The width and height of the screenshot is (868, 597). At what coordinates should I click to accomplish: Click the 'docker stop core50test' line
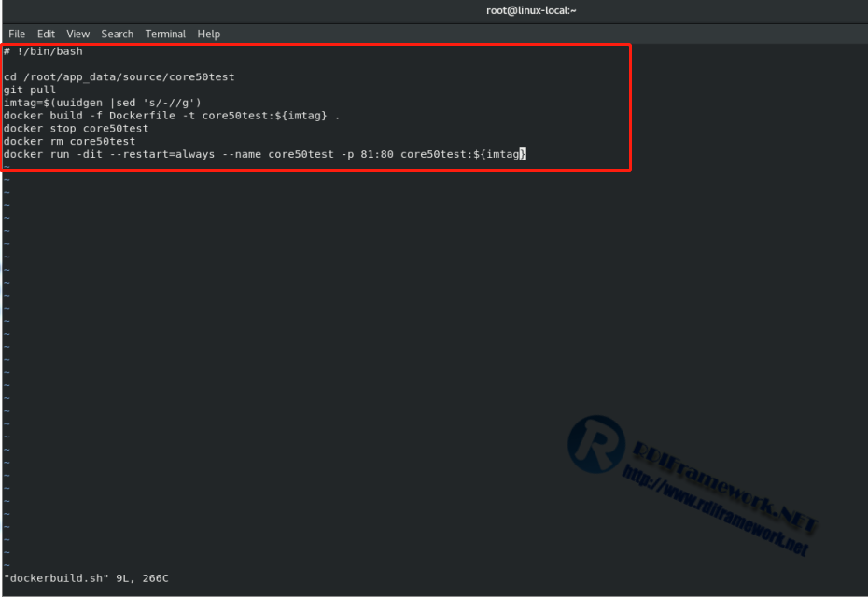76,129
